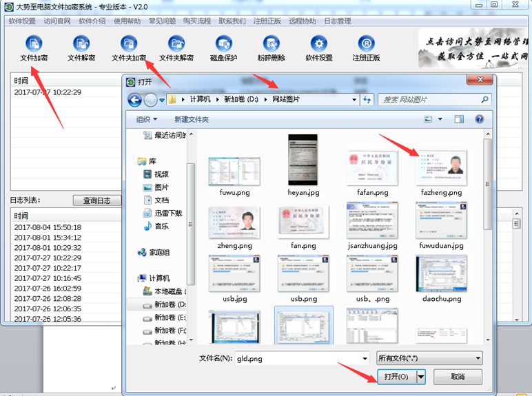Click the help icon in the Open dialog
Image resolution: width=532 pixels, height=396 pixels.
coord(479,119)
